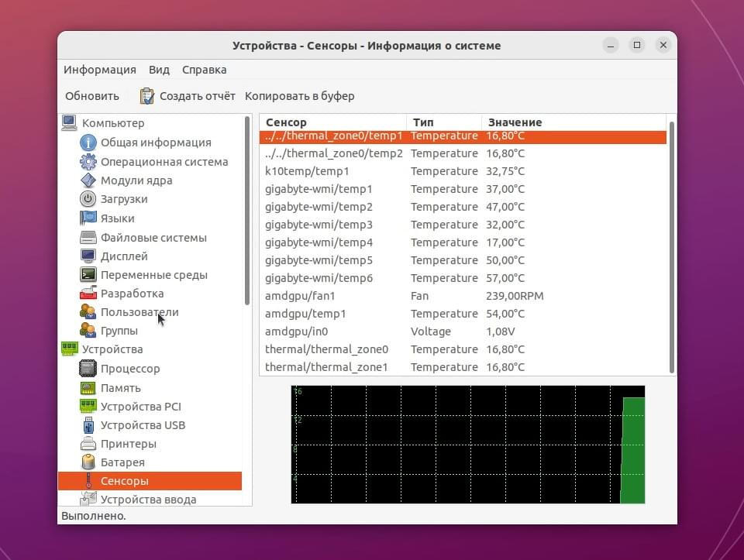Click the Процессор chip icon
Viewport: 744px width, 560px height.
pyautogui.click(x=88, y=369)
